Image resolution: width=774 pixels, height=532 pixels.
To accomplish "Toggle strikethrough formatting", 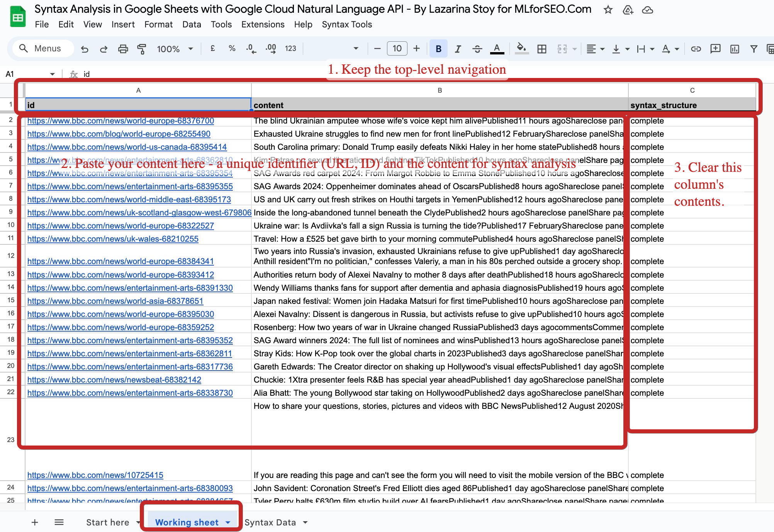I will (x=477, y=49).
